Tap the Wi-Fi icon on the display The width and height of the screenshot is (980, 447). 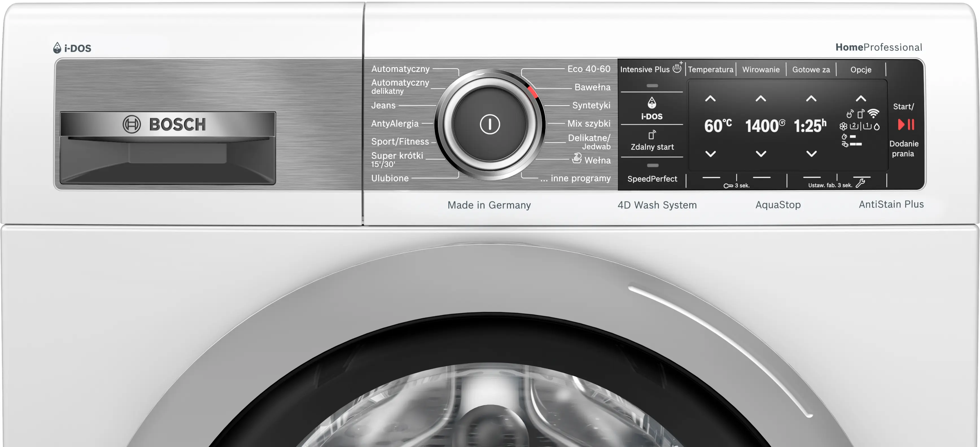point(874,113)
